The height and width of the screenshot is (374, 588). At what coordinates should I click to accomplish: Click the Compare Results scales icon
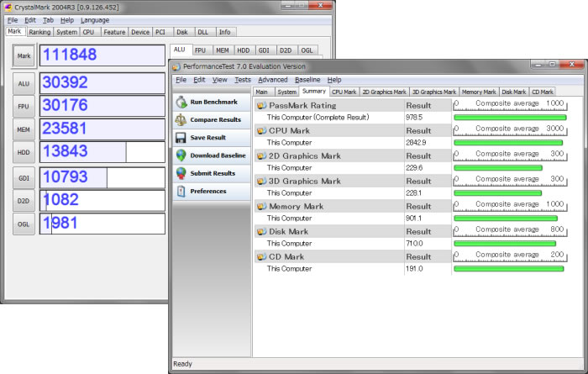(x=181, y=119)
